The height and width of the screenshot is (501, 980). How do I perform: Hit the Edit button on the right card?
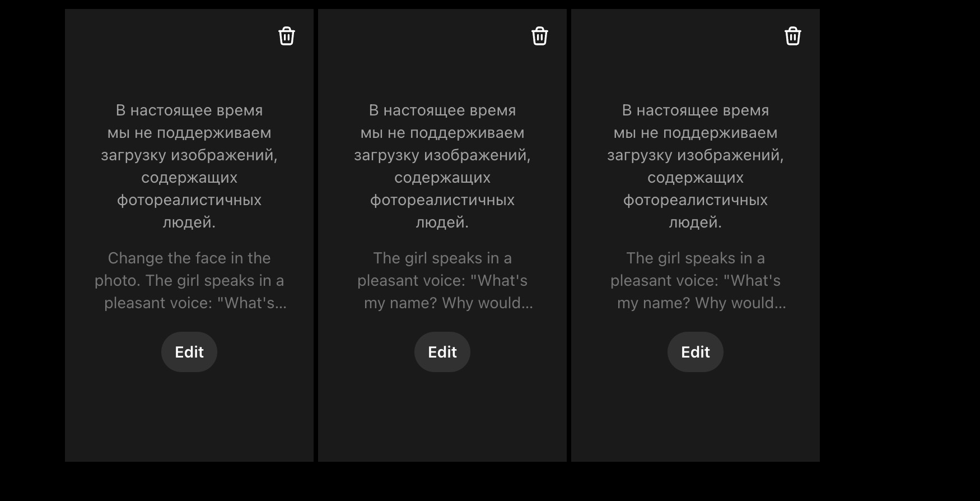point(696,352)
